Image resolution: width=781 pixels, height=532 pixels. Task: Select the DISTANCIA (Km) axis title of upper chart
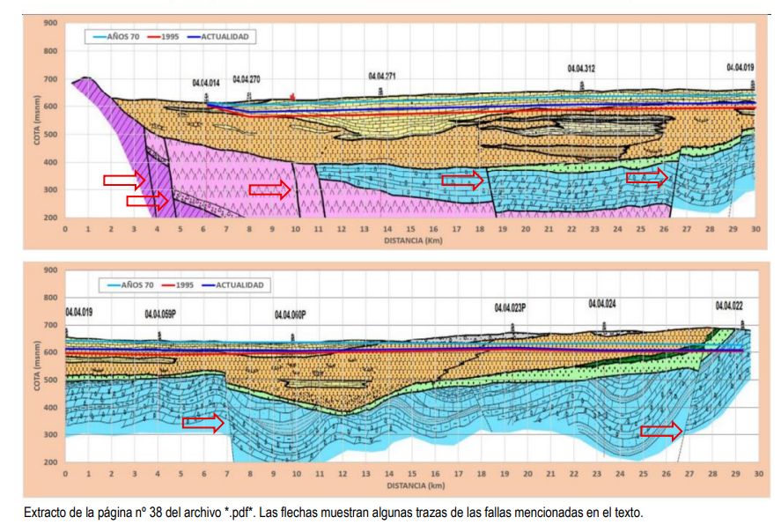click(413, 240)
